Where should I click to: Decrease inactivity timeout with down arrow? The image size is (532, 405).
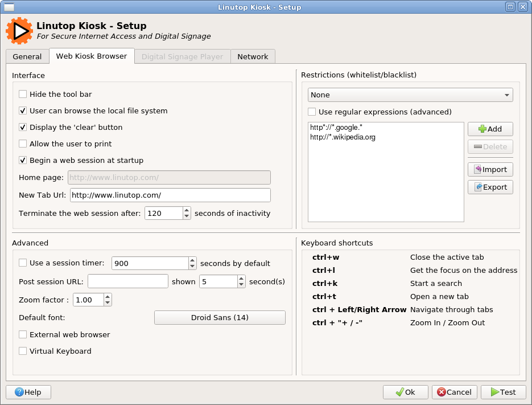click(187, 216)
